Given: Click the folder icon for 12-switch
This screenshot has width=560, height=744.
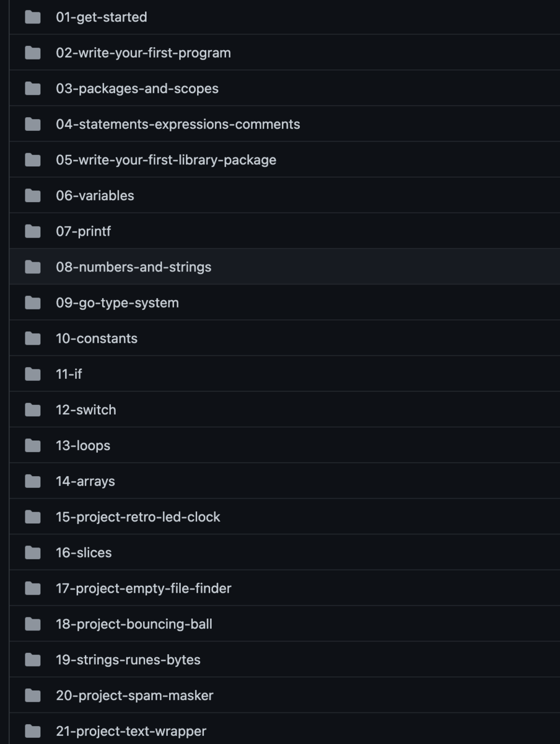Looking at the screenshot, I should 32,410.
